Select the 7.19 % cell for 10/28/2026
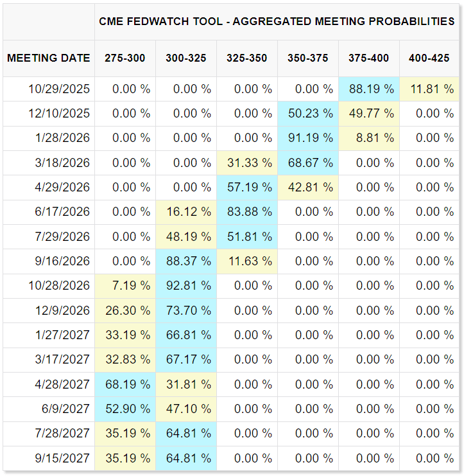The image size is (464, 476). click(125, 286)
